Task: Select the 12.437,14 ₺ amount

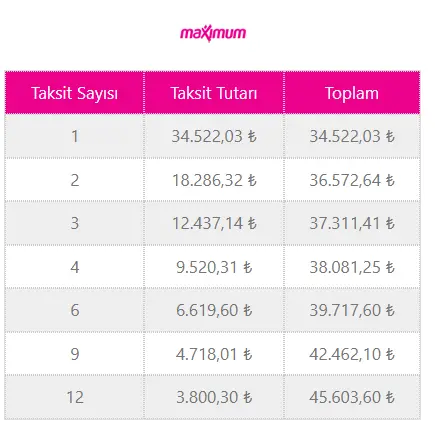Action: pyautogui.click(x=214, y=223)
